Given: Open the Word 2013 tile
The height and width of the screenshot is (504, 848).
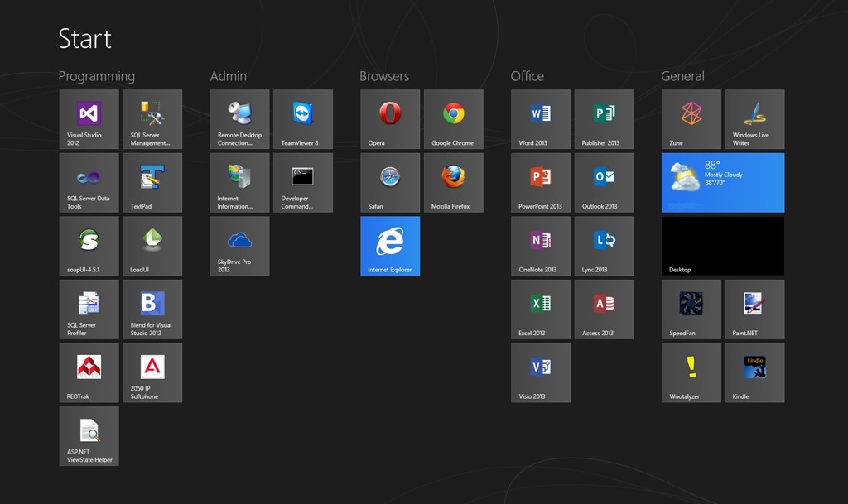Looking at the screenshot, I should pos(541,119).
